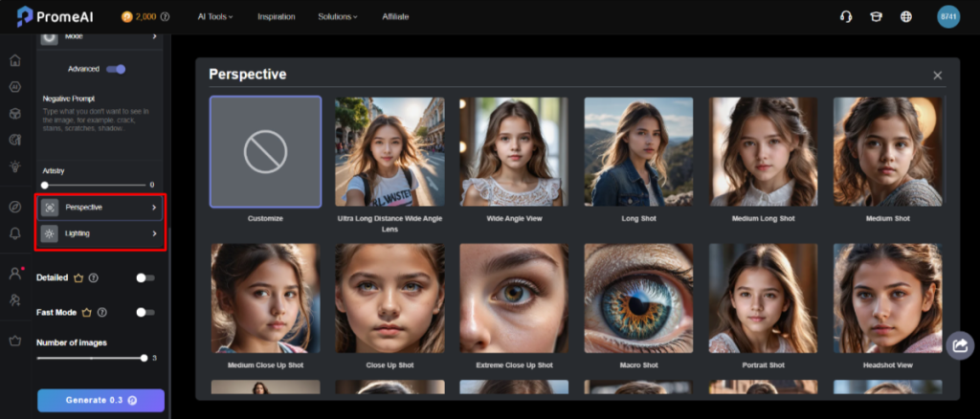Go to the Affiliate page
This screenshot has width=980, height=419.
395,16
